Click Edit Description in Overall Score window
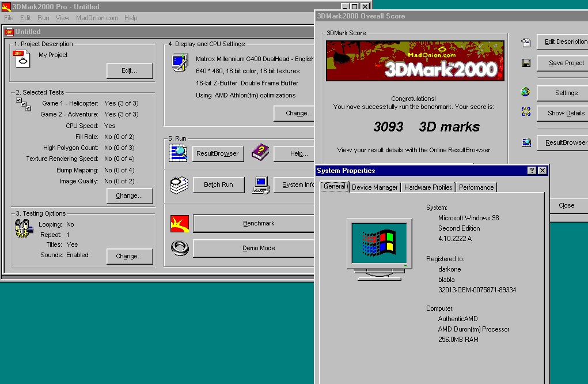 coord(563,42)
